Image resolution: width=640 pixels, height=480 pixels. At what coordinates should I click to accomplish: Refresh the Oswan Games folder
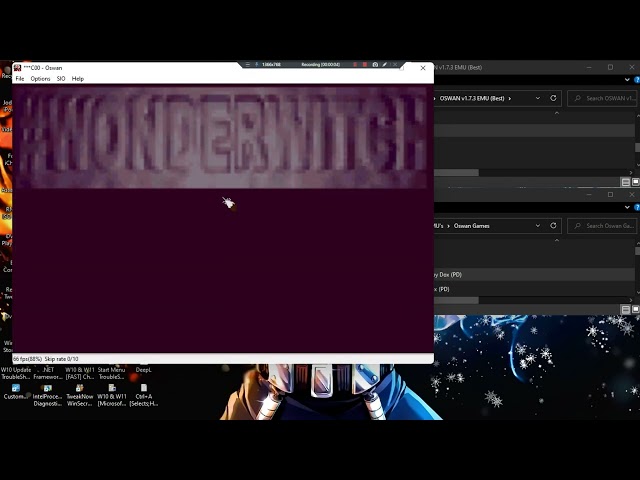click(x=553, y=226)
